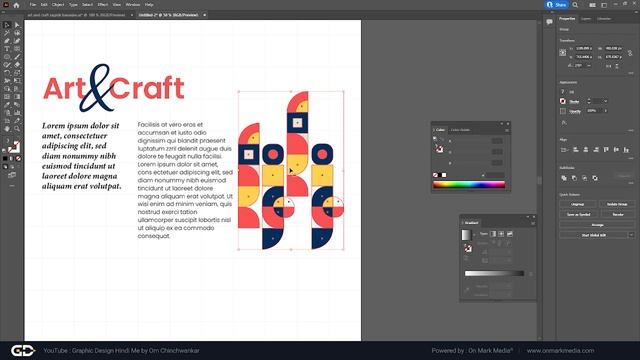The image size is (640, 360).
Task: Select the Free Transform tool
Action: [17, 81]
